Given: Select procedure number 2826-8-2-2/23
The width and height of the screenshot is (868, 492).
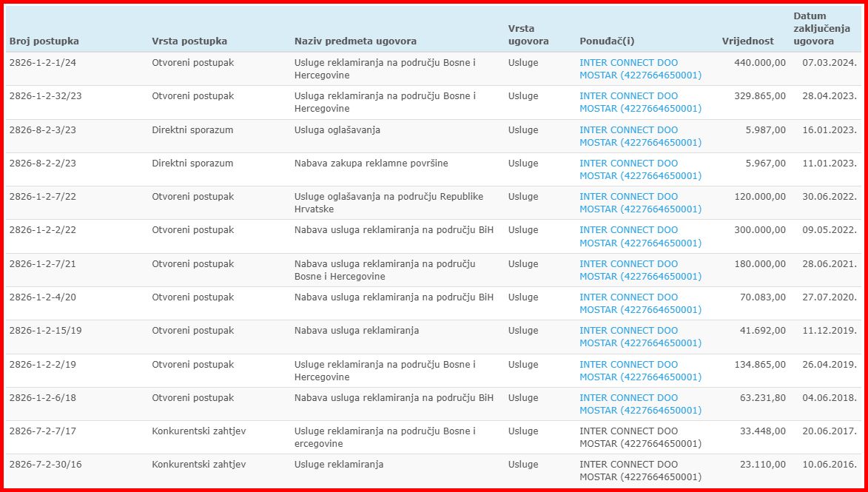Looking at the screenshot, I should (43, 164).
